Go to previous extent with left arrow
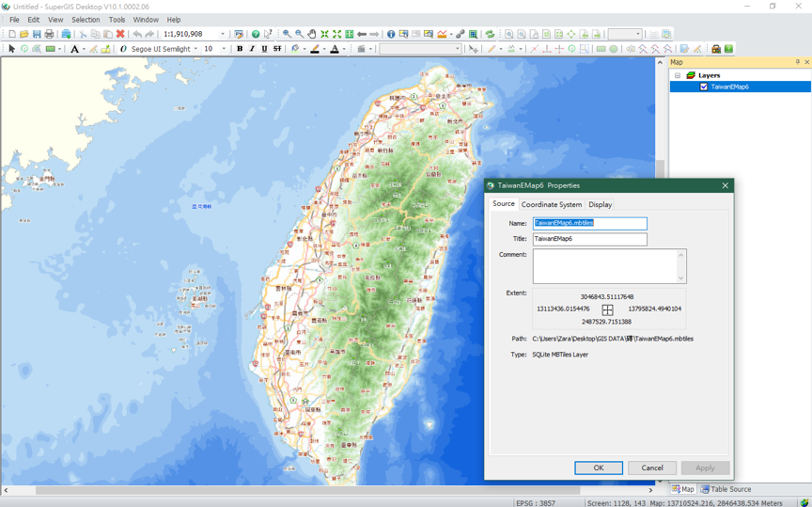This screenshot has height=507, width=812. tap(362, 34)
